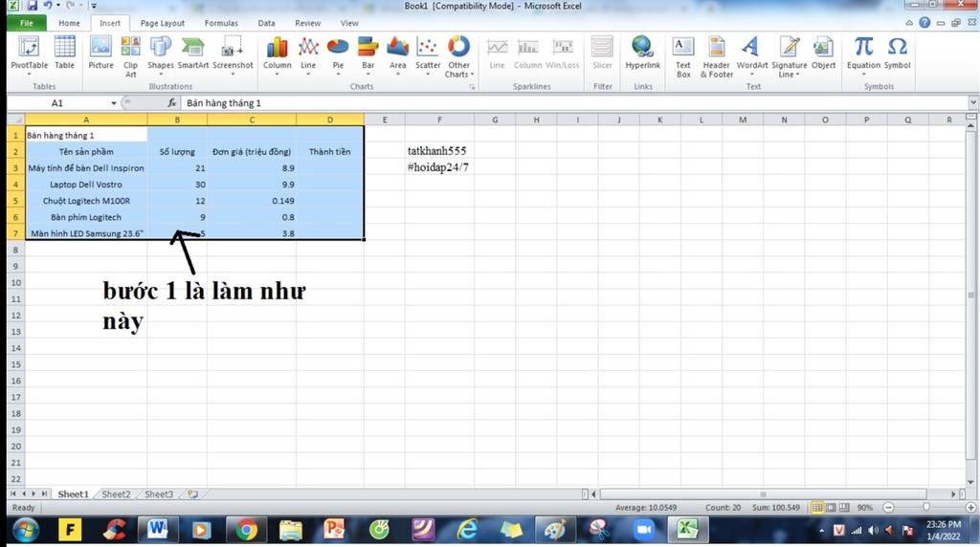Click the insert function fx button
The height and width of the screenshot is (547, 980).
click(x=171, y=103)
